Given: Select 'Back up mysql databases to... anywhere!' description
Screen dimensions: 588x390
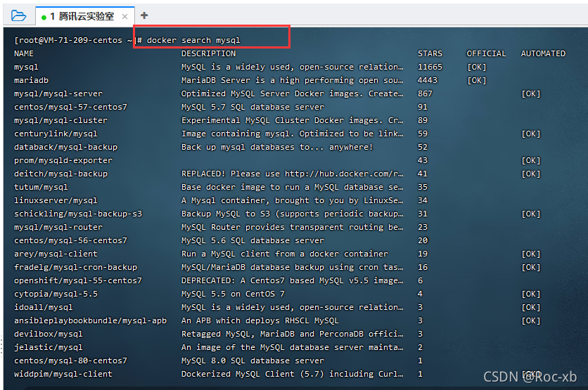Looking at the screenshot, I should click(277, 148).
